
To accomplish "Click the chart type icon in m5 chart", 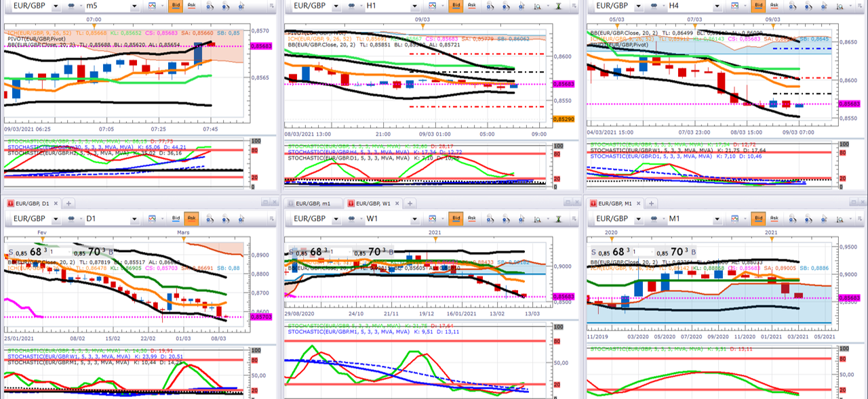I will 152,5.
